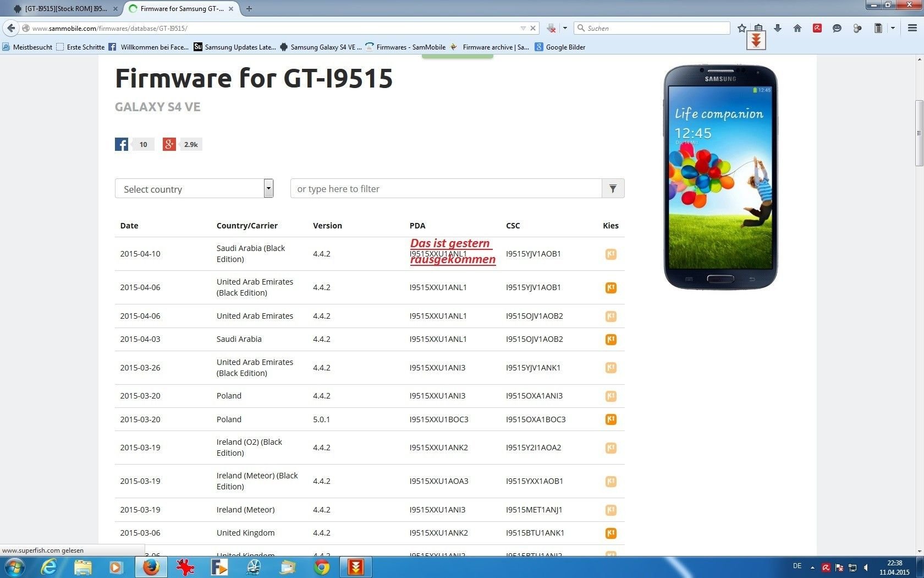Launch Internet Explorer from taskbar

tap(49, 567)
